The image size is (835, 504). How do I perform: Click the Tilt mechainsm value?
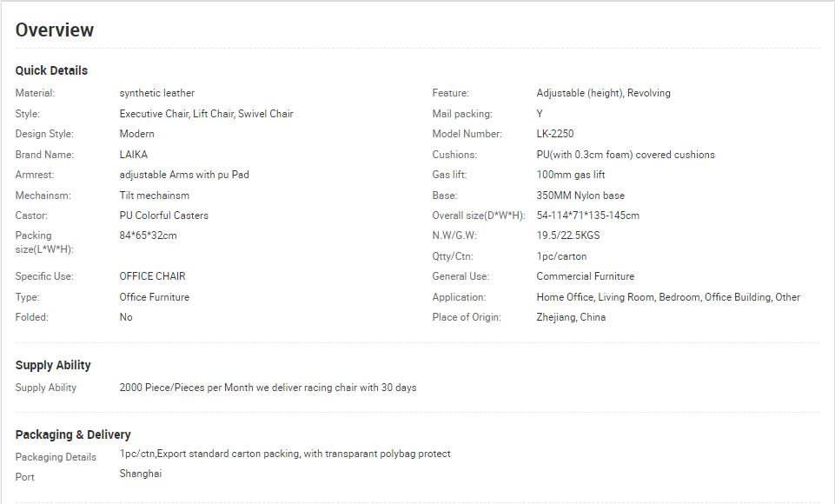[x=155, y=196]
